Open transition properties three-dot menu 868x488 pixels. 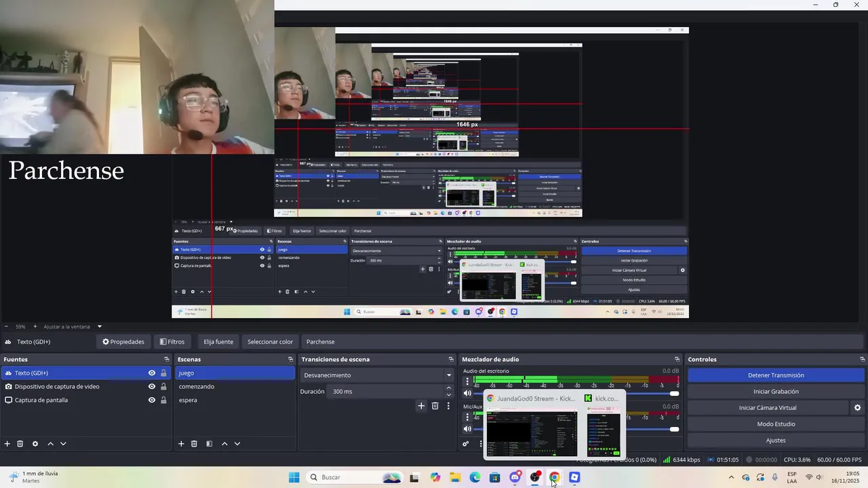(x=448, y=406)
